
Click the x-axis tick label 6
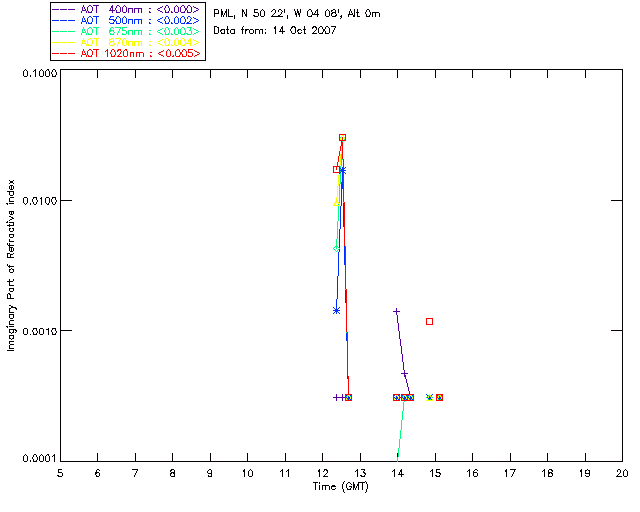pos(98,473)
